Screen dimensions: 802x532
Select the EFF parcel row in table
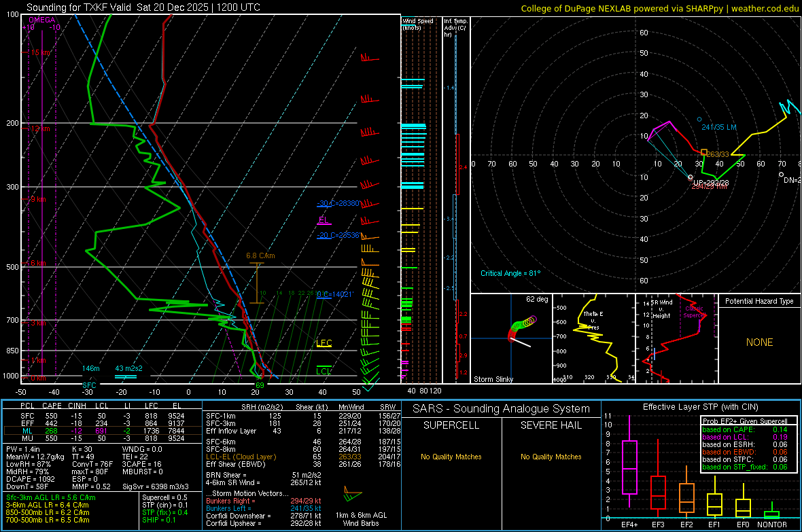(x=103, y=423)
